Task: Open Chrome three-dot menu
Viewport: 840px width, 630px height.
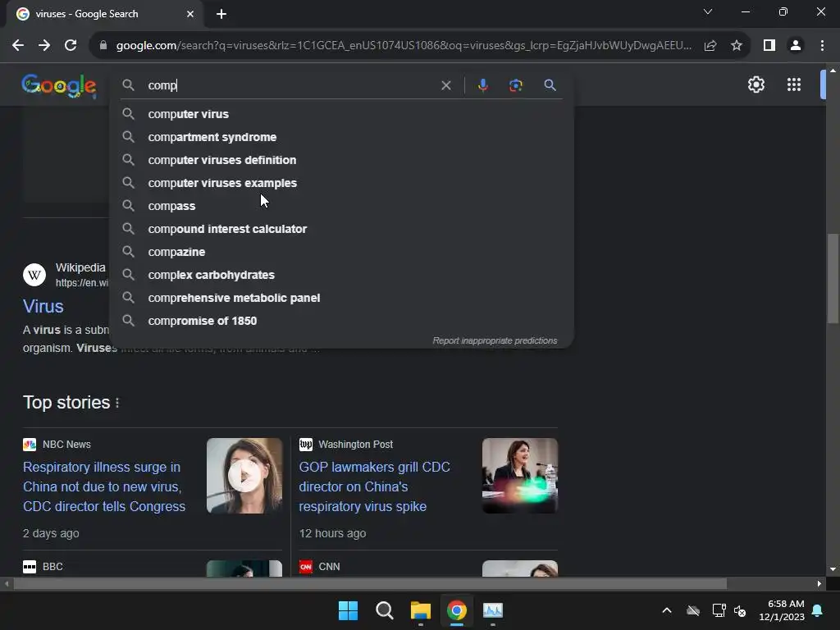Action: [822, 46]
